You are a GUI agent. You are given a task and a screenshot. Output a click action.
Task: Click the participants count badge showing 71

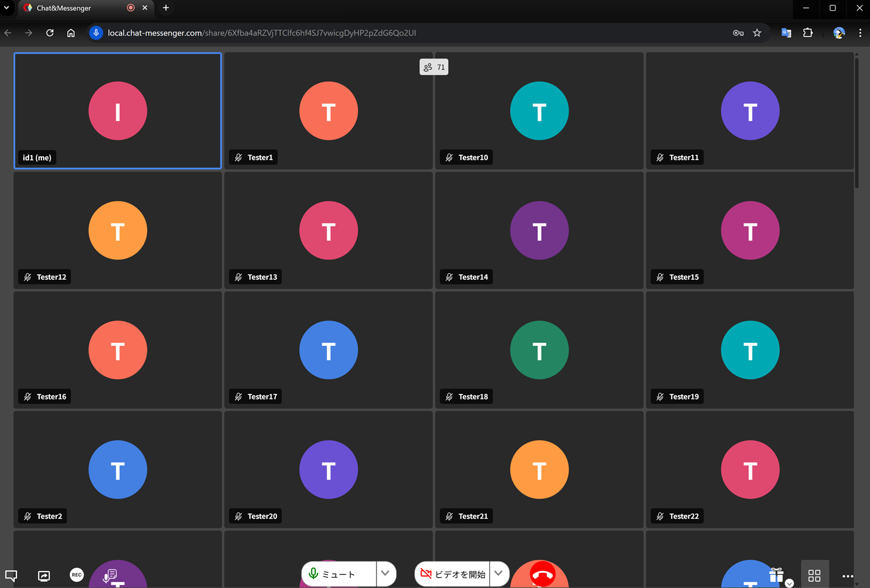click(434, 67)
